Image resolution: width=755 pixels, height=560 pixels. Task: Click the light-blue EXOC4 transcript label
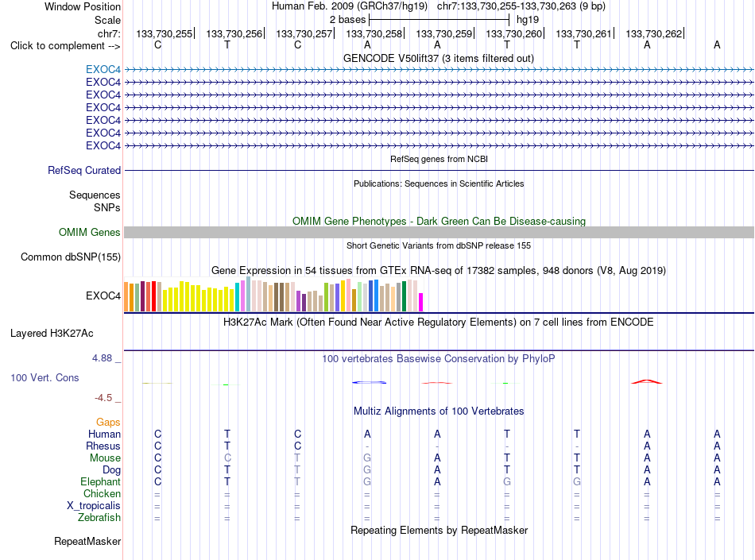click(103, 69)
